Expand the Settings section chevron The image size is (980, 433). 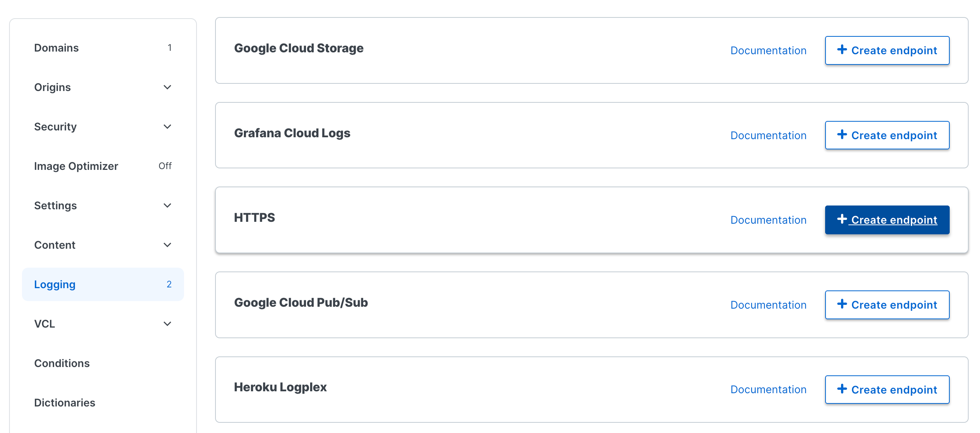pyautogui.click(x=167, y=206)
